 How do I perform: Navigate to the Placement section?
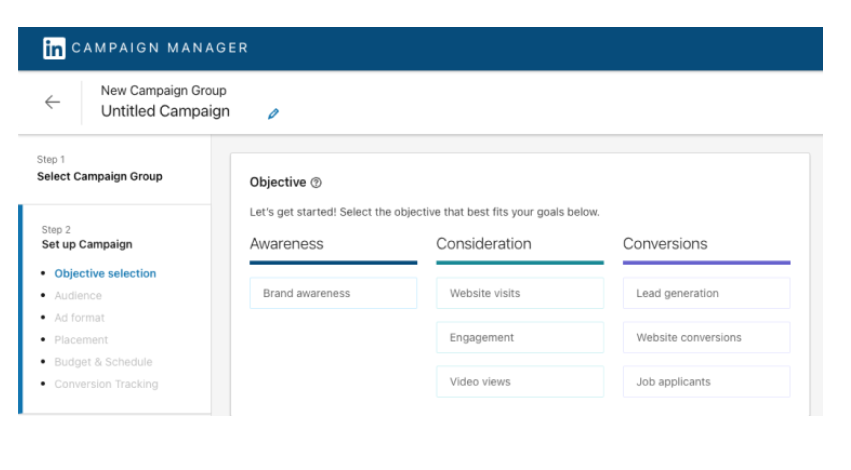coord(81,340)
